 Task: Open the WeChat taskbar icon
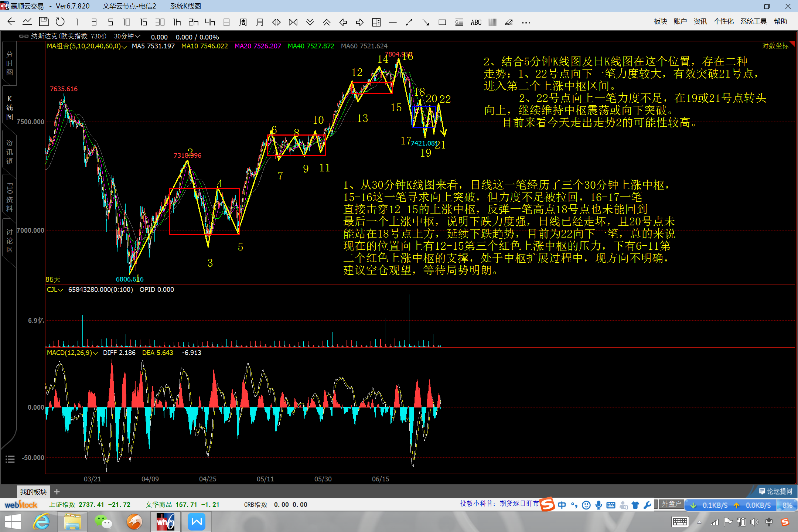click(103, 522)
